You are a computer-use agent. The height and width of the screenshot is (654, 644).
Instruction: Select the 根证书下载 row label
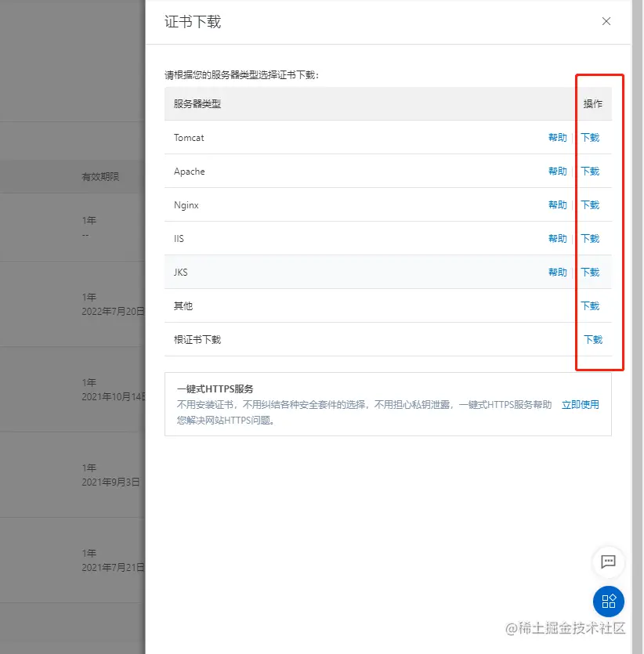point(197,340)
